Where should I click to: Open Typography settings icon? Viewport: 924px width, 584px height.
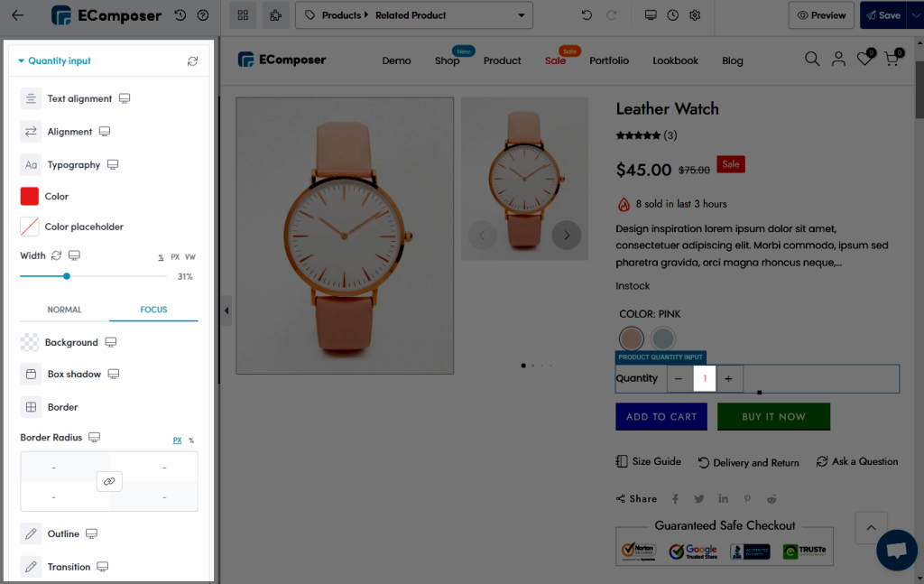click(x=31, y=164)
